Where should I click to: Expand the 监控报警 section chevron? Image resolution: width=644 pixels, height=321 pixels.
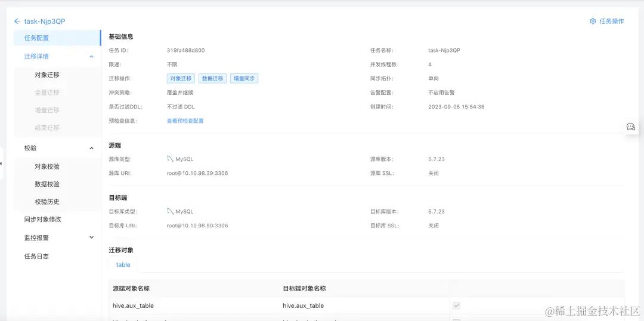(x=92, y=237)
